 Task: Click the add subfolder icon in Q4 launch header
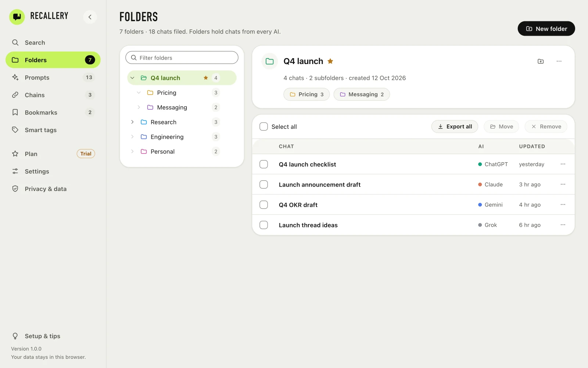(541, 61)
